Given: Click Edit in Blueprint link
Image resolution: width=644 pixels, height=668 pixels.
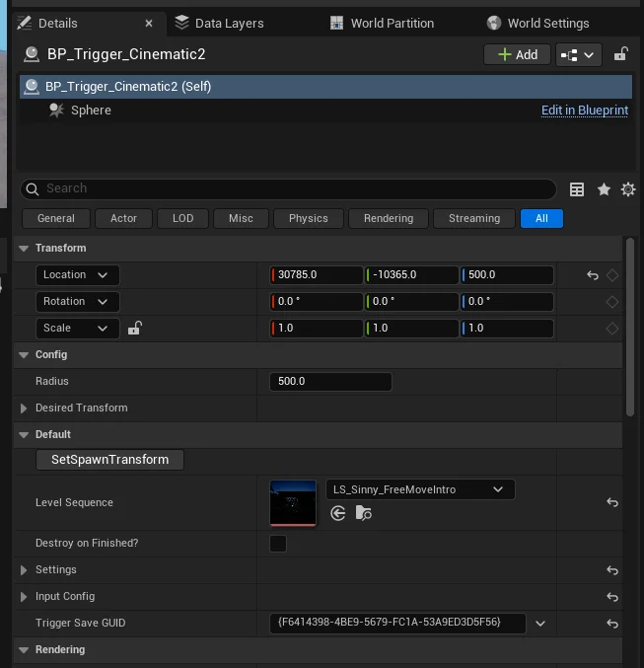Looking at the screenshot, I should click(x=585, y=111).
